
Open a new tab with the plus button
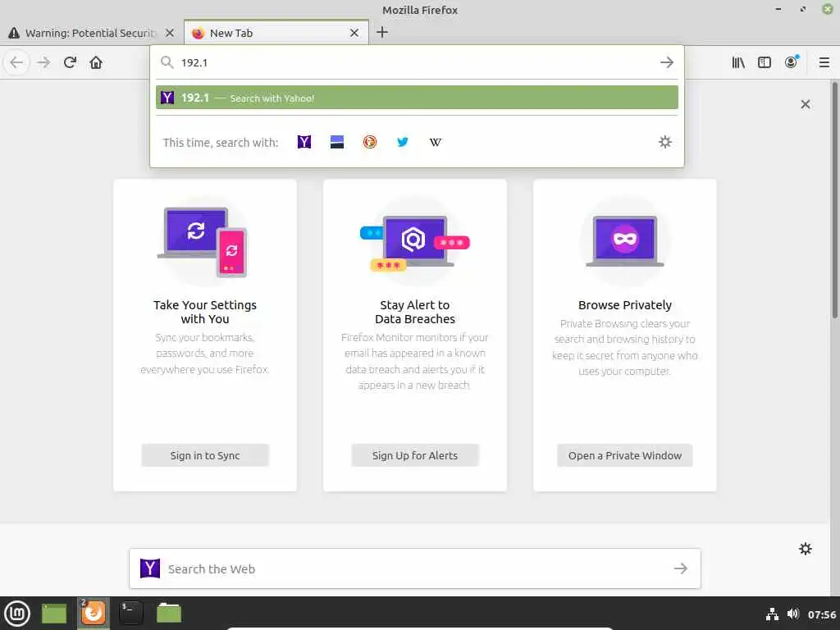pyautogui.click(x=382, y=32)
